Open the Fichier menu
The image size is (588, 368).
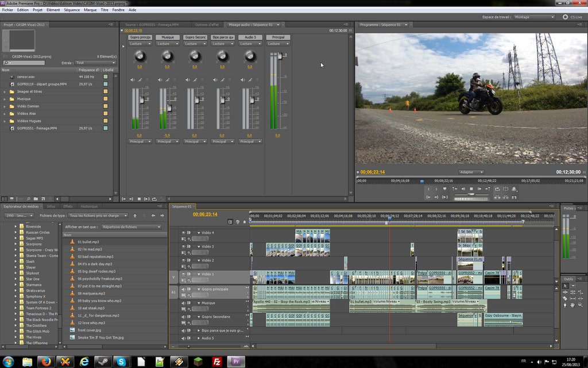(7, 10)
